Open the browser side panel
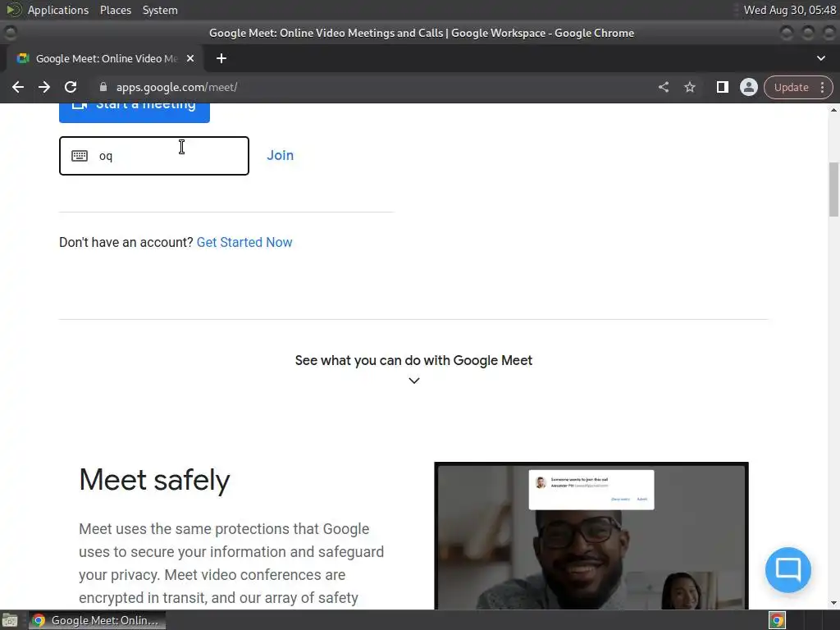 [722, 87]
